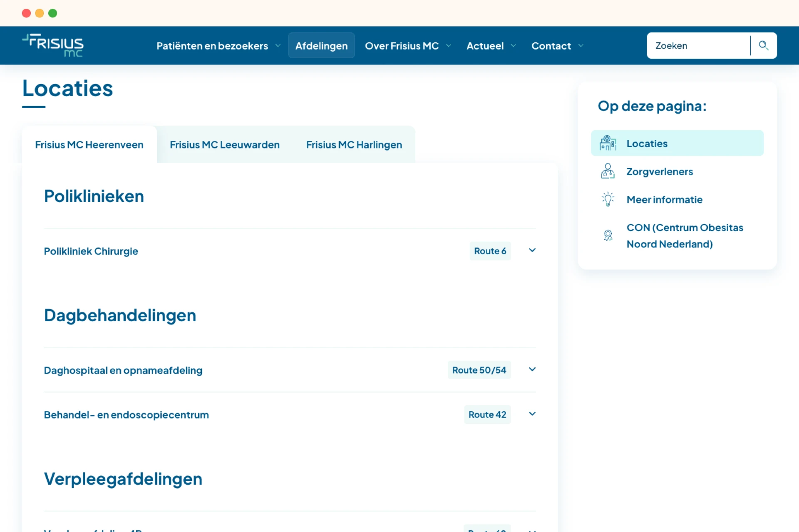Select the Frisius MC Heerenveen tab

89,144
